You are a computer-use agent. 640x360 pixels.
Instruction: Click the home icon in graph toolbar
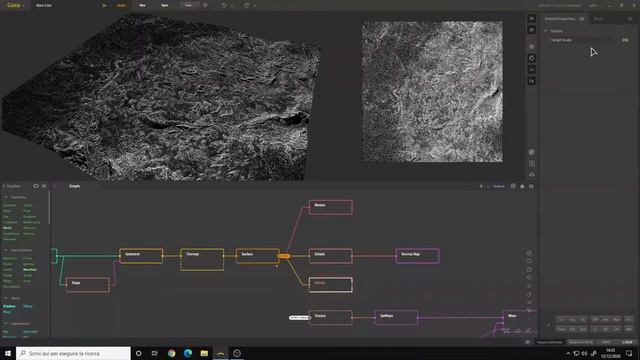(x=522, y=186)
